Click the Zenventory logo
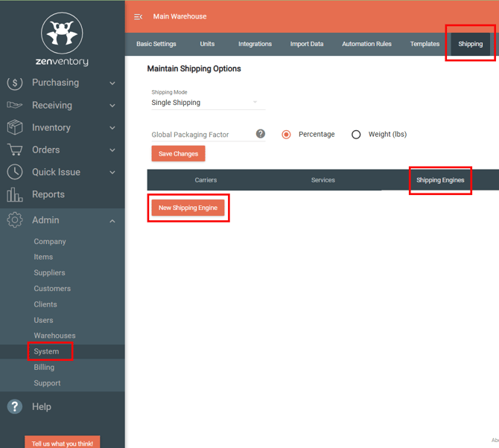 click(62, 37)
